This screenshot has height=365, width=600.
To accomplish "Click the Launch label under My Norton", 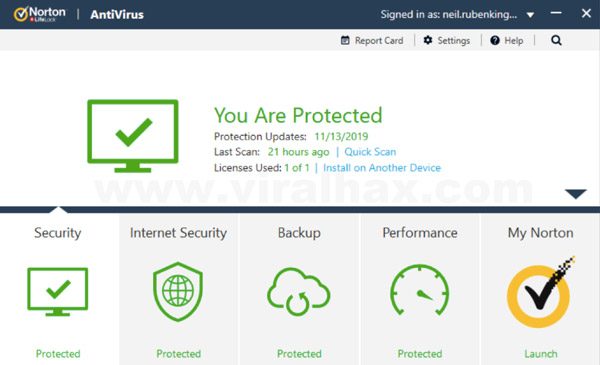I will point(540,354).
